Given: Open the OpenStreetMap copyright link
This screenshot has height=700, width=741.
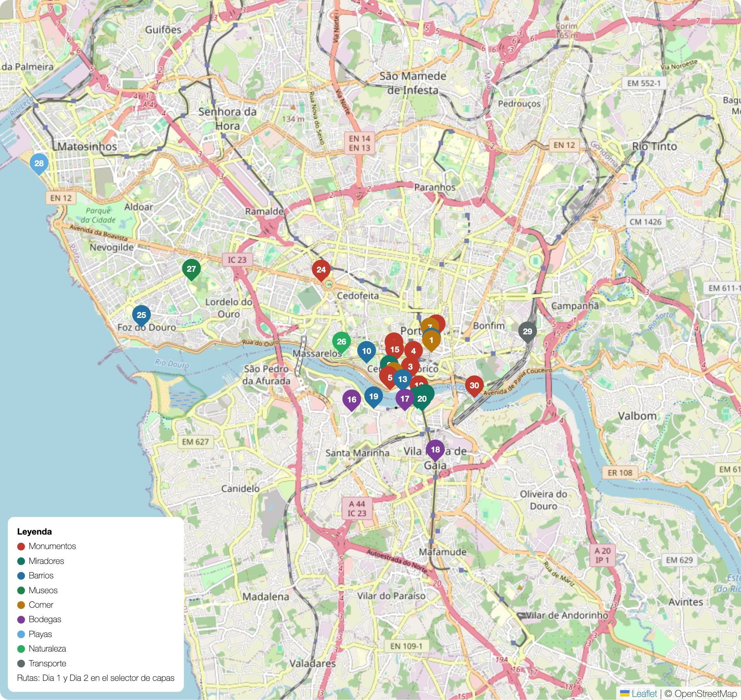Looking at the screenshot, I should click(706, 693).
